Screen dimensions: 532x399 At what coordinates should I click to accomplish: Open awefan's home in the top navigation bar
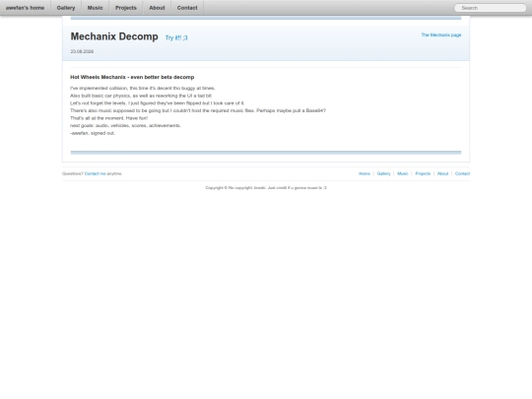pos(25,8)
